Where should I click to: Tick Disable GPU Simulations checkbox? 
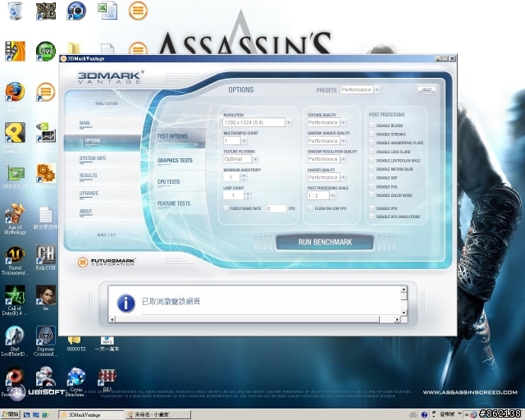pyautogui.click(x=372, y=217)
